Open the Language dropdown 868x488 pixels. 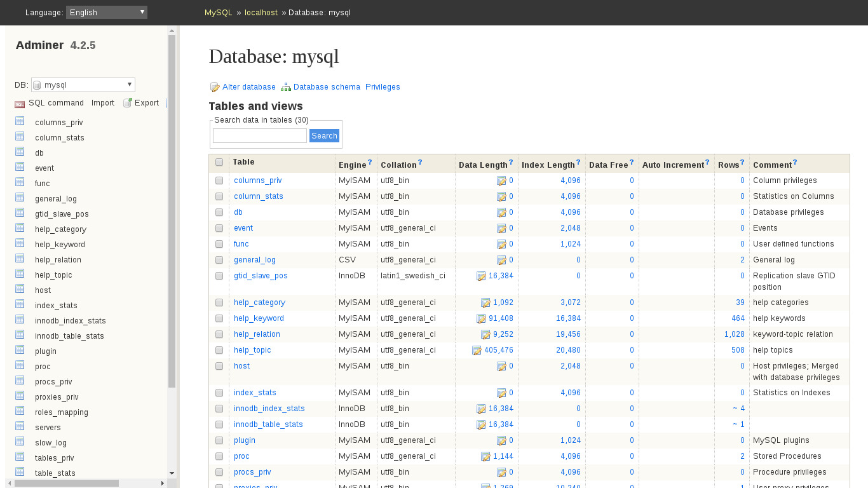107,12
